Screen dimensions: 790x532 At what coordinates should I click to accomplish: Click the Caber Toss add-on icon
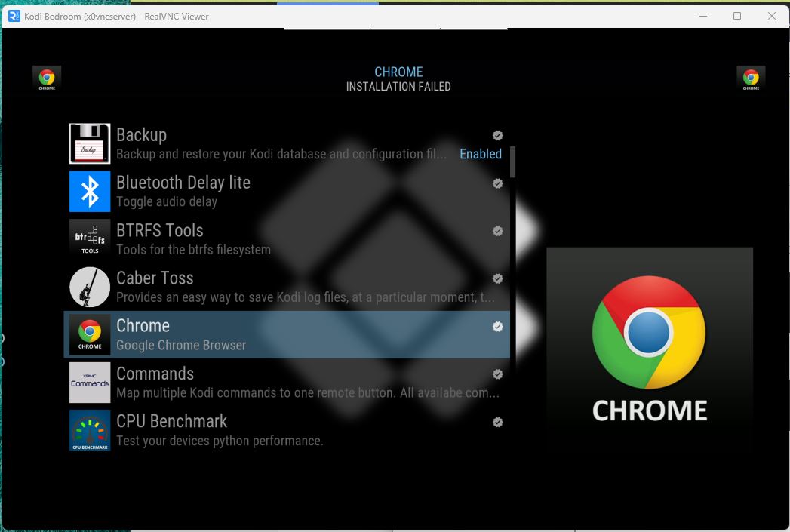[x=90, y=287]
